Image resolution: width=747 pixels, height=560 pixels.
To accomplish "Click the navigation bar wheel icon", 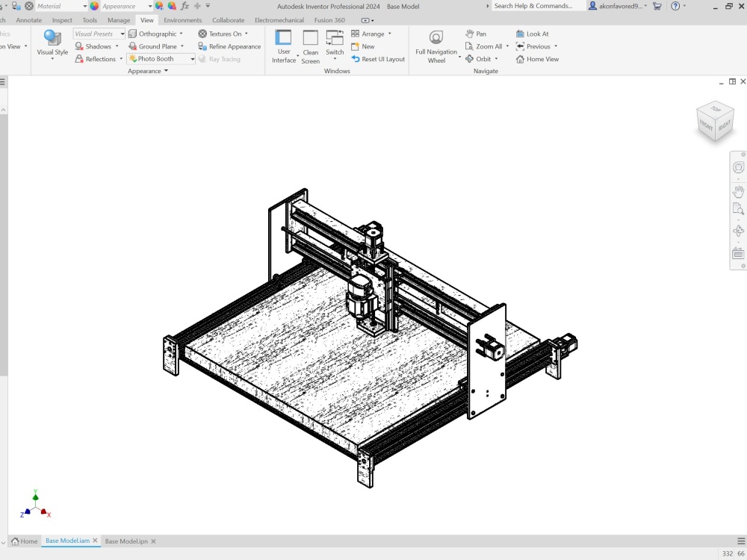I will tap(738, 167).
